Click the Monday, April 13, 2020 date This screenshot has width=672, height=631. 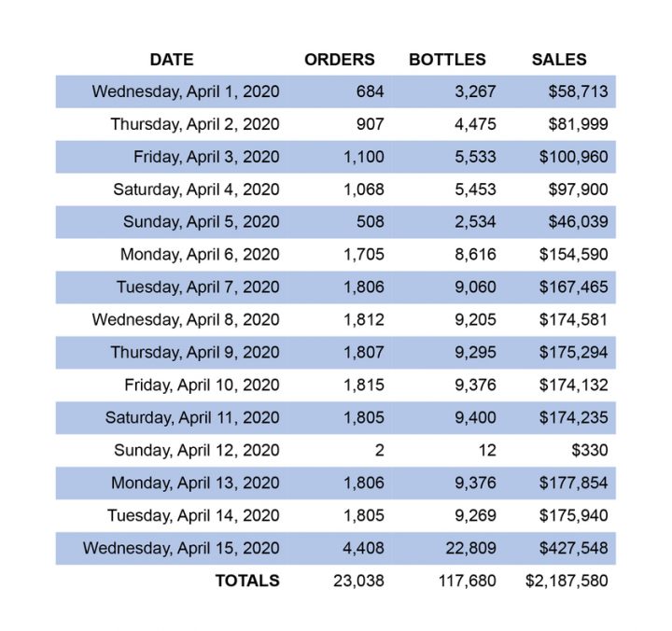coord(195,484)
